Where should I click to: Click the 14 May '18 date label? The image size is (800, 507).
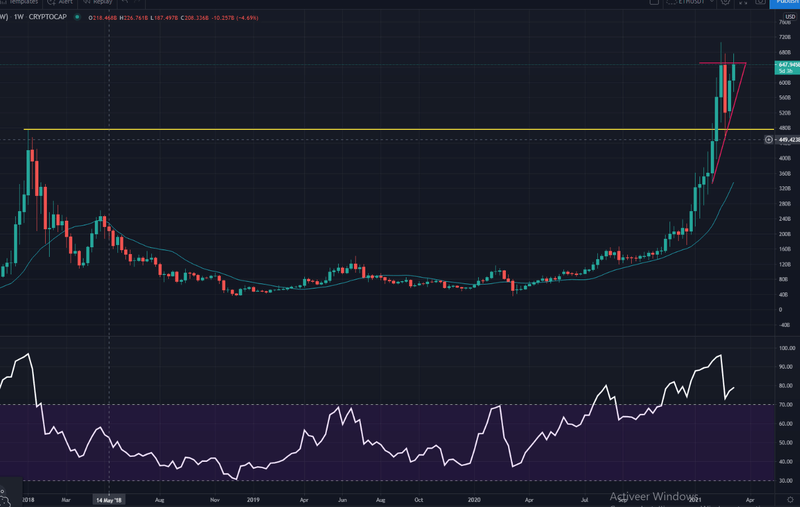tap(109, 500)
